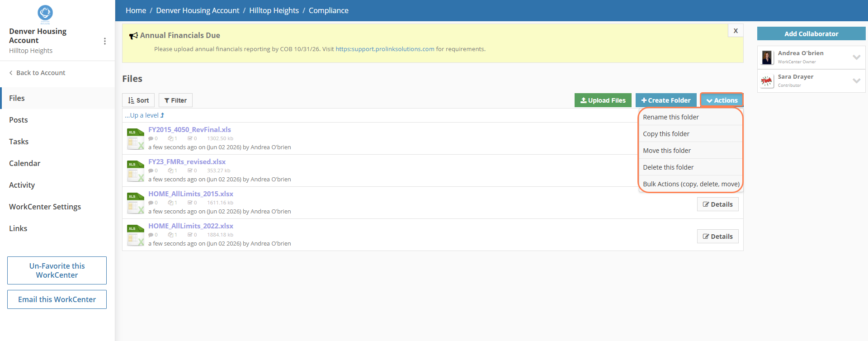Click the Excel icon for HOME_AllLimits_2022.xlsx
This screenshot has height=341, width=868.
pos(136,235)
